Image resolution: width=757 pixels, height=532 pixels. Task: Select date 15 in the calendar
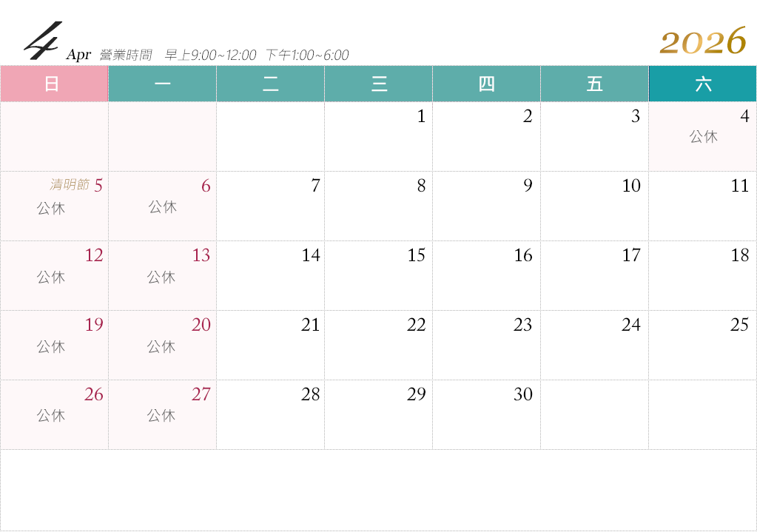[417, 256]
